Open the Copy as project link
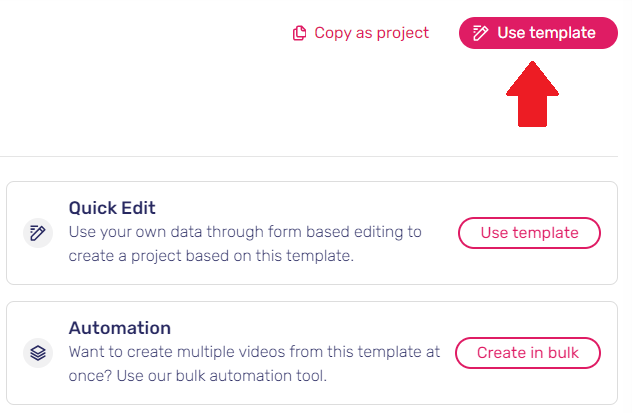 pos(361,33)
